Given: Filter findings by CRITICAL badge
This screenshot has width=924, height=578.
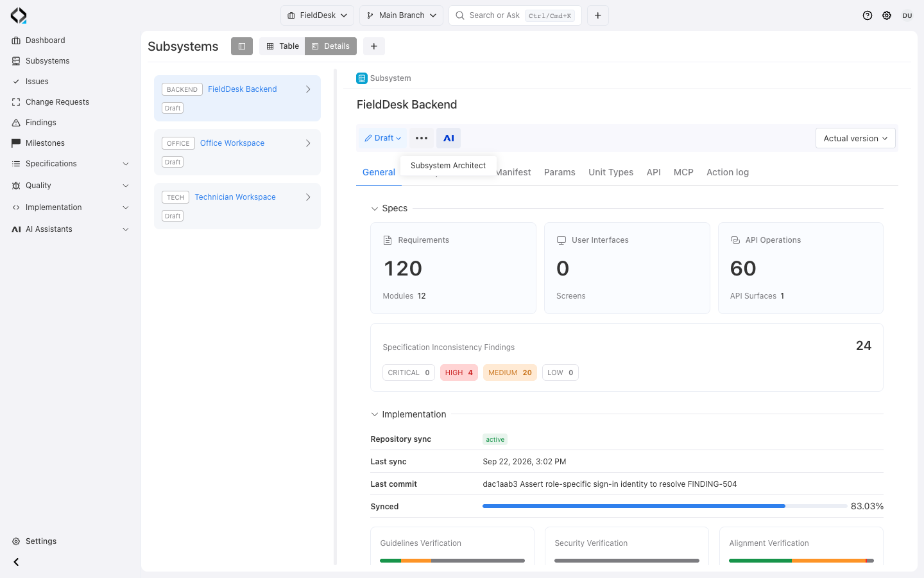Looking at the screenshot, I should 409,372.
